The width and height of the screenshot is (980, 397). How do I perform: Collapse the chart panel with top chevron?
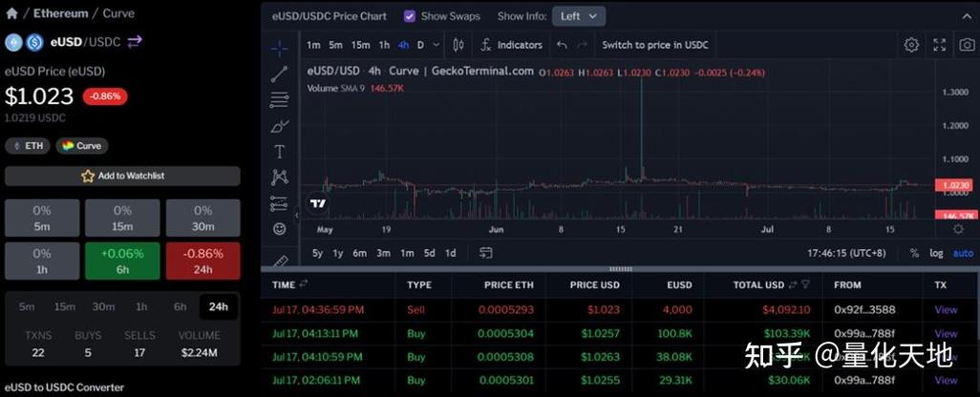(965, 17)
